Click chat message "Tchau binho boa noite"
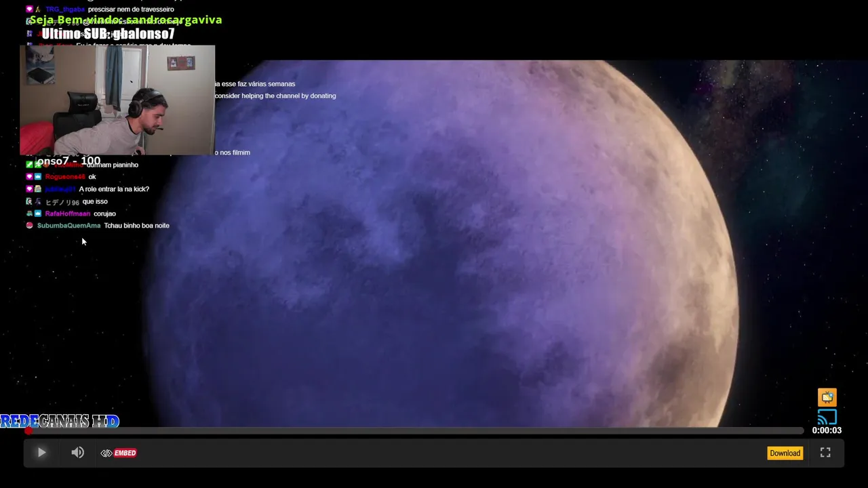 tap(136, 226)
